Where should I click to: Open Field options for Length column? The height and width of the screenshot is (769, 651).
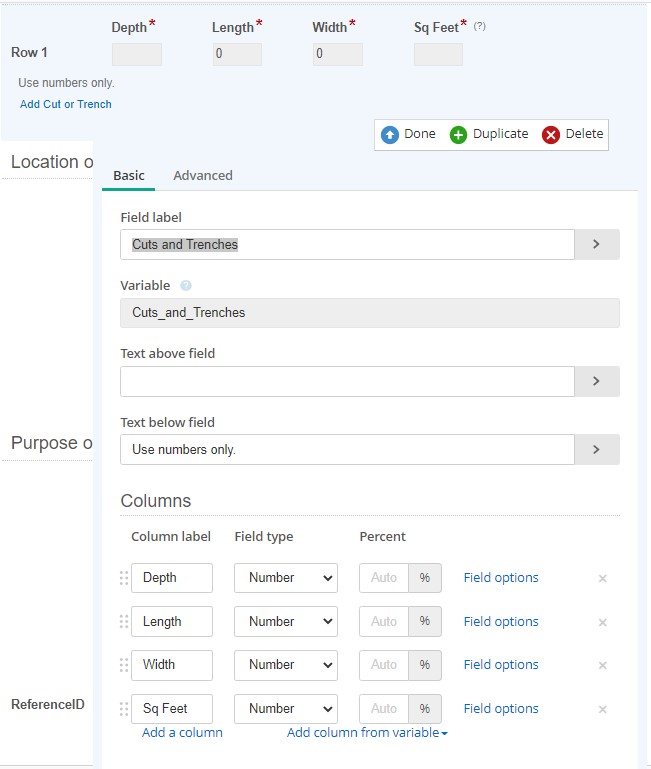click(501, 622)
